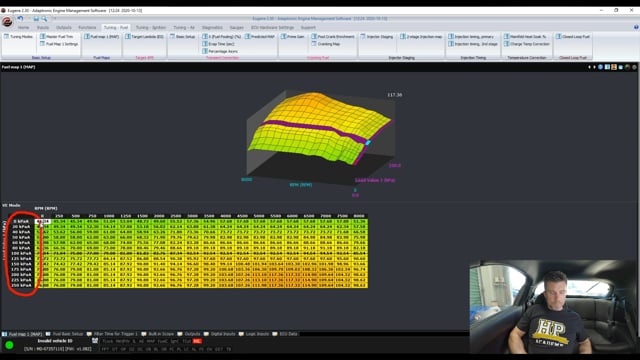The height and width of the screenshot is (360, 640).
Task: Click the red status flag in the status bar
Action: coord(197,341)
